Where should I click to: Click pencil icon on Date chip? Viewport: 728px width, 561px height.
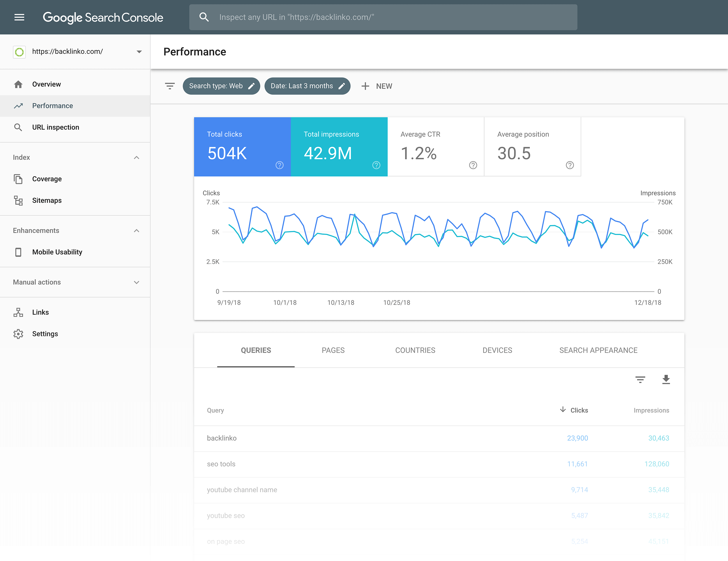(x=342, y=86)
